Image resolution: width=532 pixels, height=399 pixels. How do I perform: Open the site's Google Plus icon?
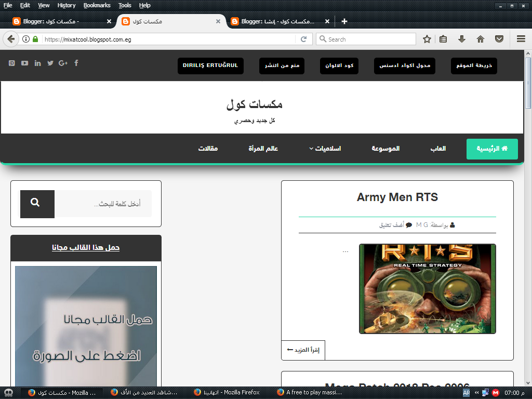pyautogui.click(x=63, y=63)
